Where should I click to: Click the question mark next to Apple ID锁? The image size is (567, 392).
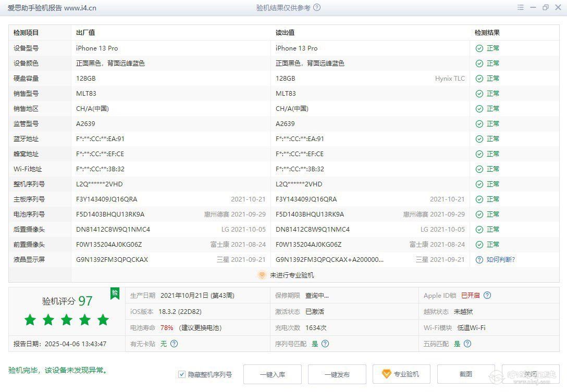click(x=487, y=296)
